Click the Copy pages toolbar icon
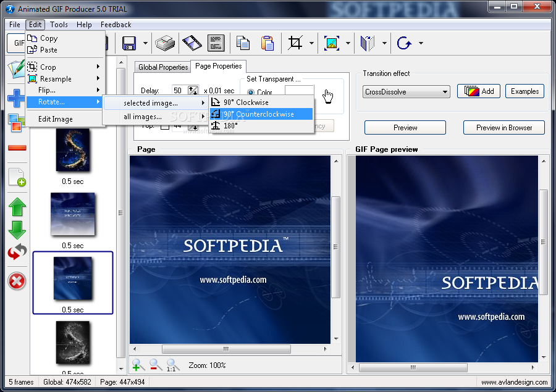556x392 pixels. [x=243, y=43]
